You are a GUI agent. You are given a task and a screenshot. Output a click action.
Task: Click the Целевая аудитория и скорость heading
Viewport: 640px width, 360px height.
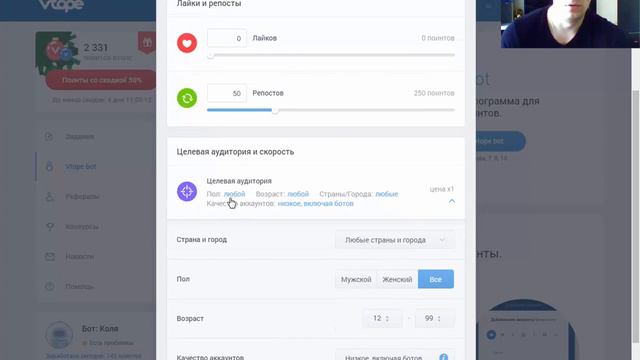(x=235, y=152)
